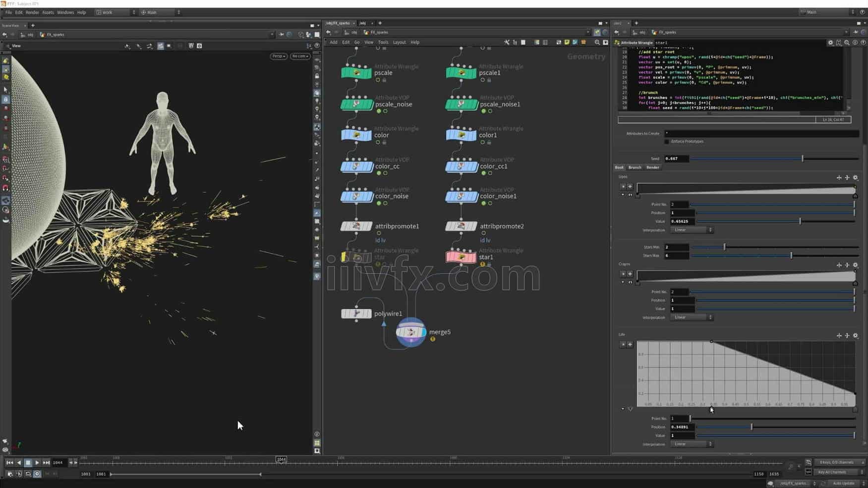The image size is (868, 488).
Task: Stop playback in the playbar
Action: 28,463
